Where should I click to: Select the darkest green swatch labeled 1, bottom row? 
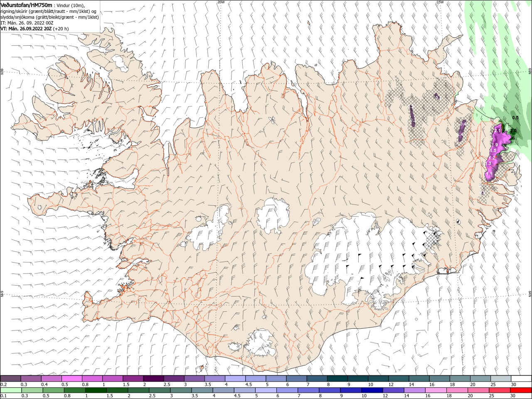tap(96, 390)
